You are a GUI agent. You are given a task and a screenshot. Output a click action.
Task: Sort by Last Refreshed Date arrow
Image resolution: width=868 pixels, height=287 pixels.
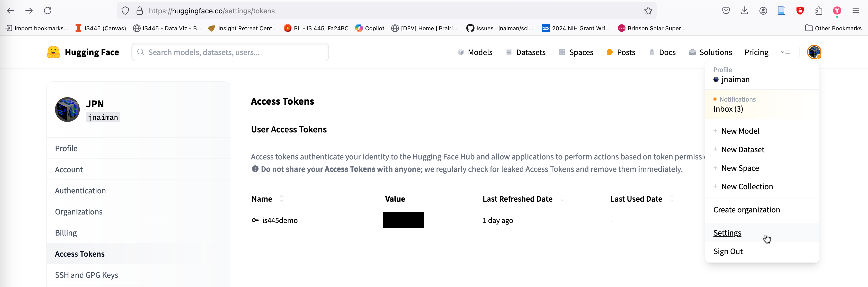pyautogui.click(x=562, y=199)
